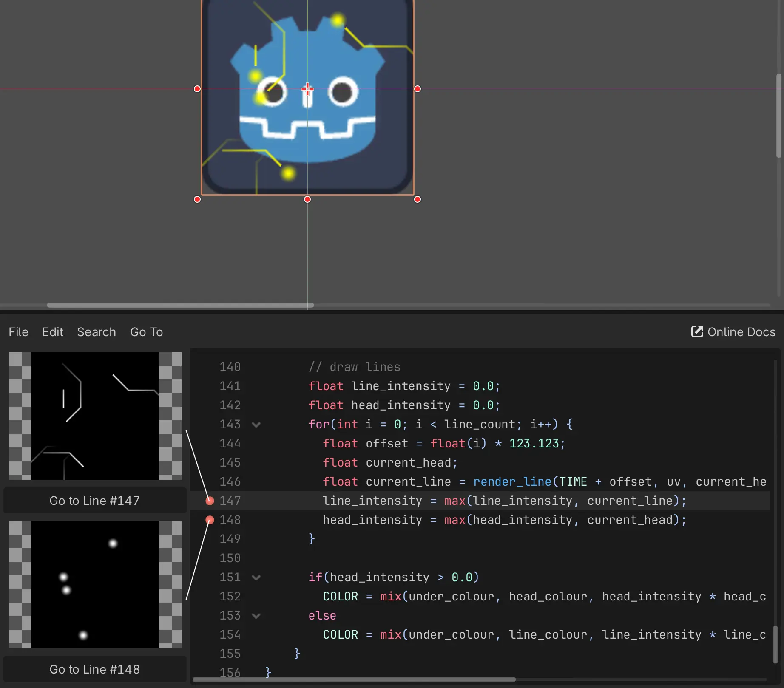Open the Go To menu
Image resolution: width=784 pixels, height=688 pixels.
click(146, 332)
